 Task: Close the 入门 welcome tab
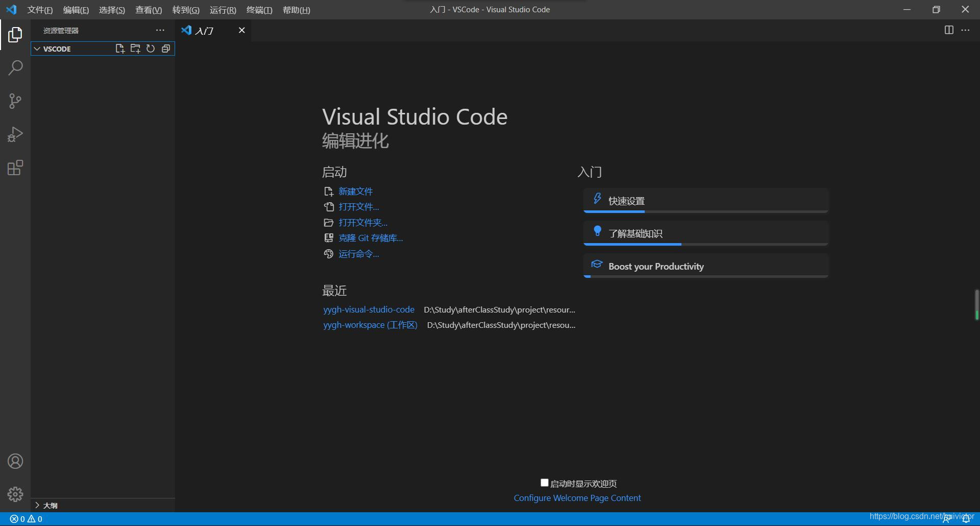[242, 30]
